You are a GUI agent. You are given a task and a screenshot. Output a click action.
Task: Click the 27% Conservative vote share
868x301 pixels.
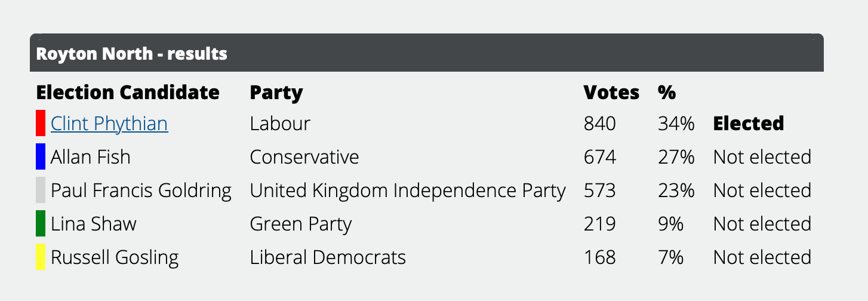click(x=676, y=157)
